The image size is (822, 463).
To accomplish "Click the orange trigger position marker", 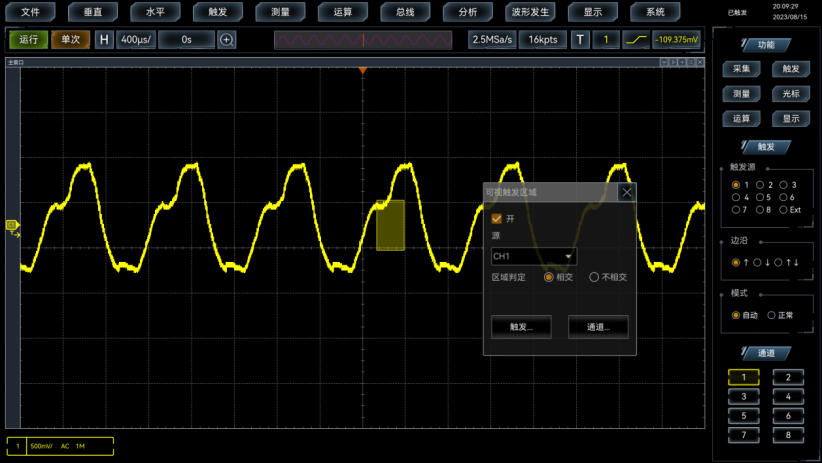I will tap(363, 71).
